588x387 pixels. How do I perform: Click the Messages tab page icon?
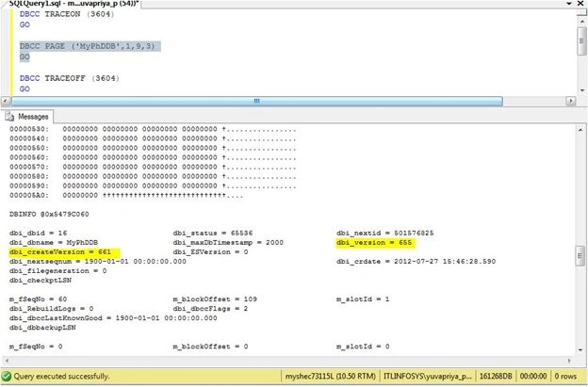tap(9, 117)
